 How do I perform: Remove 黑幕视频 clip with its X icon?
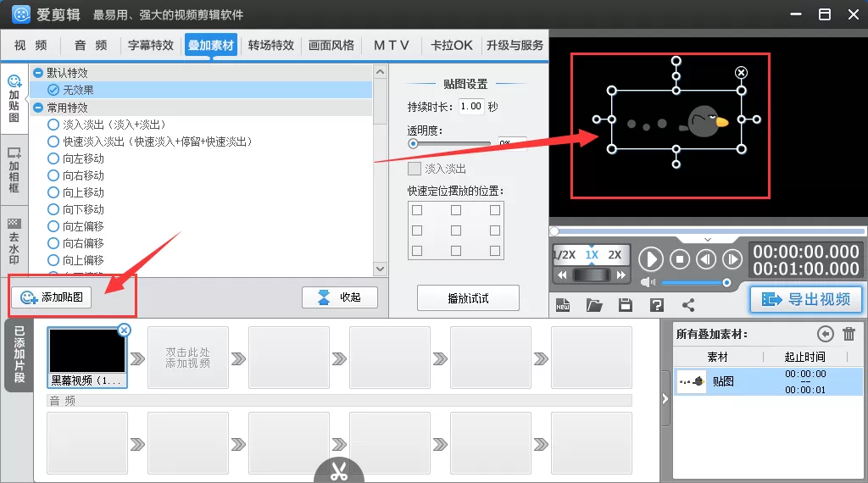(125, 330)
